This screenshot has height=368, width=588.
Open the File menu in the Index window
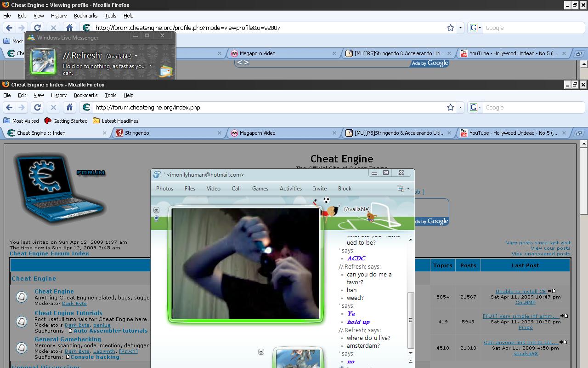(x=7, y=95)
